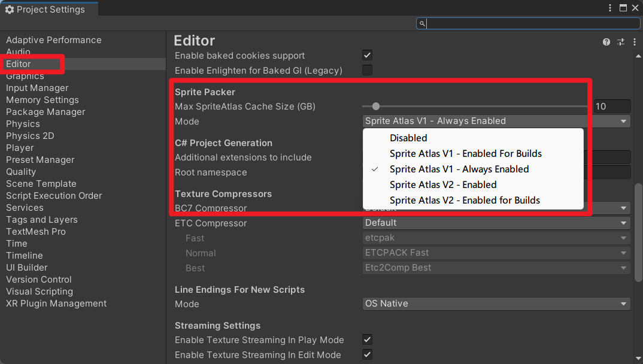Click the settings panel vertical scrollbar
The image size is (643, 364).
click(x=638, y=232)
